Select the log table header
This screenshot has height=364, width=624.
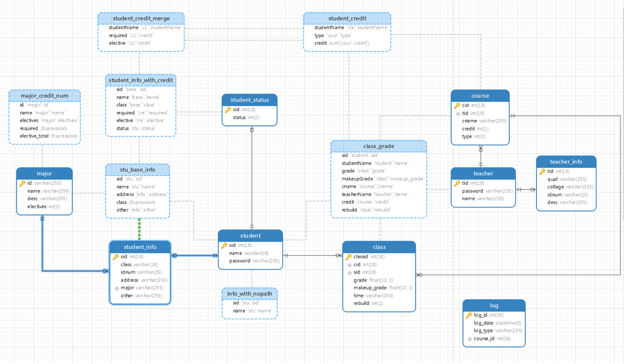click(494, 305)
